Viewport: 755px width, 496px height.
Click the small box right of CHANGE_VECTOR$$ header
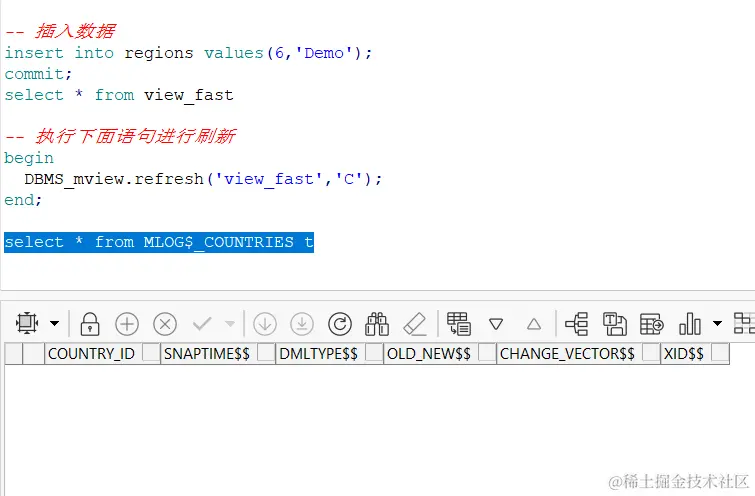pyautogui.click(x=651, y=352)
